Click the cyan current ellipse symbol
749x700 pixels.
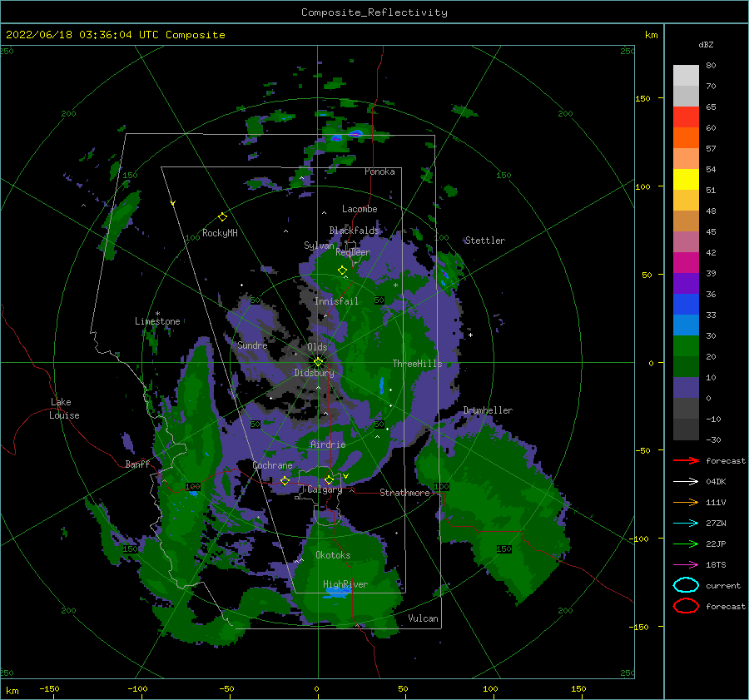tap(686, 585)
